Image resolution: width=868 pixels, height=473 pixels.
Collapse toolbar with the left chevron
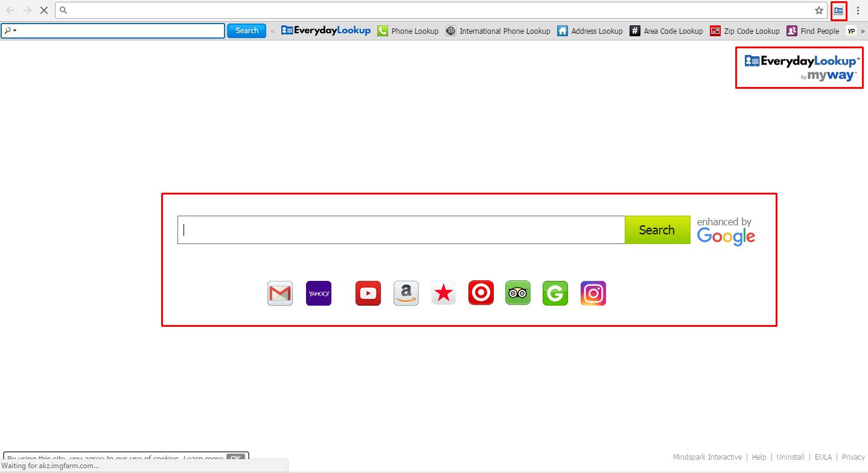(x=273, y=31)
